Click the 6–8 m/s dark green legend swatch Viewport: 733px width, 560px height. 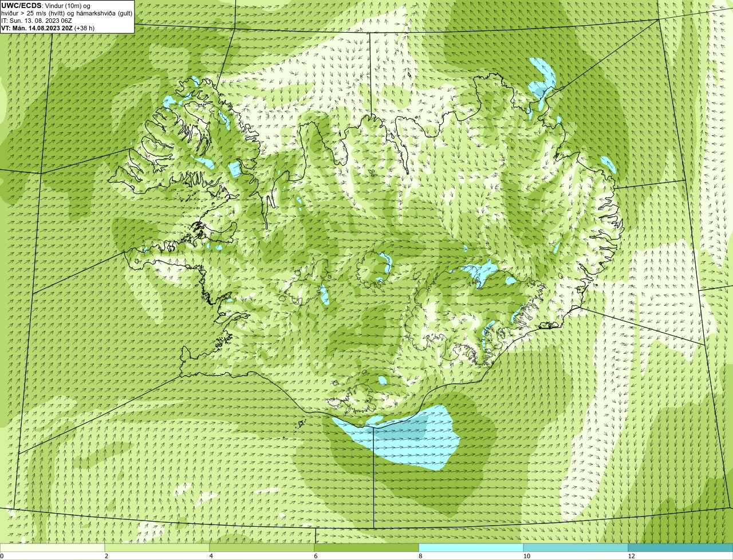tap(366, 548)
